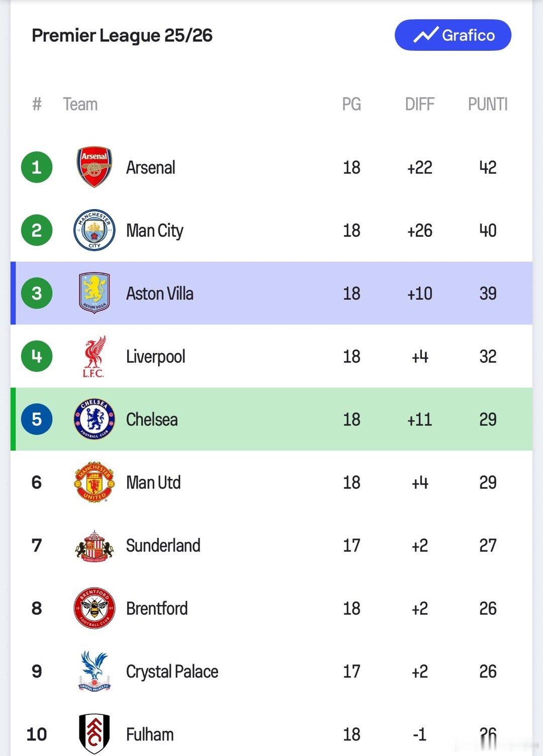Click the Chelsea club crest

tap(94, 419)
